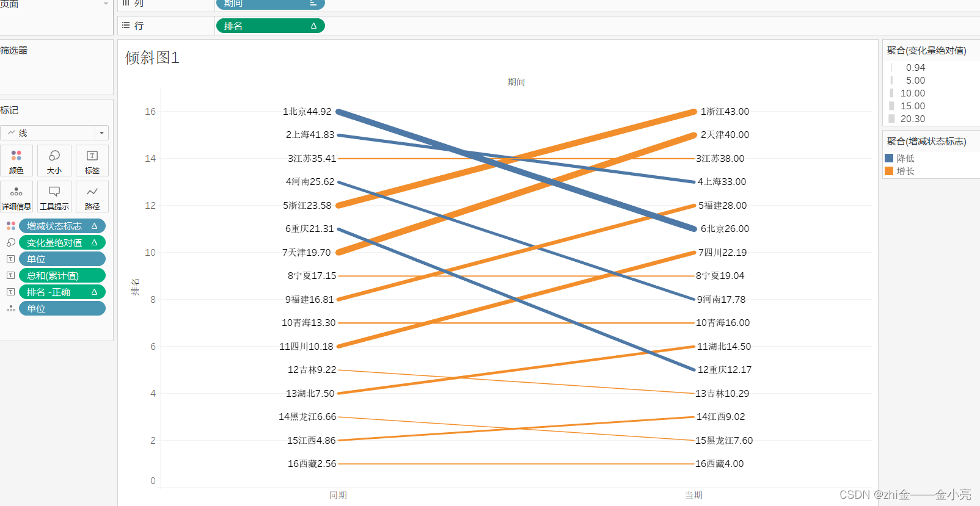Click the 当期 axis label
980x506 pixels.
tap(693, 495)
